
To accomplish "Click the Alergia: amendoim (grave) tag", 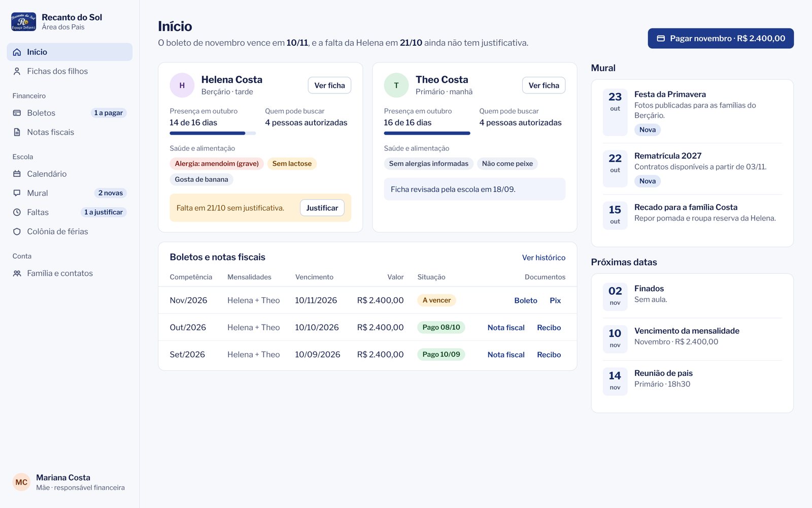I will pyautogui.click(x=217, y=164).
